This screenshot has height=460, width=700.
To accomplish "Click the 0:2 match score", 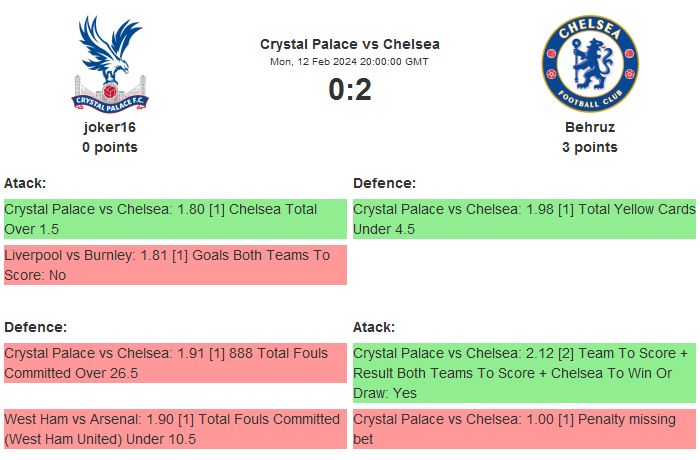I will (x=349, y=90).
